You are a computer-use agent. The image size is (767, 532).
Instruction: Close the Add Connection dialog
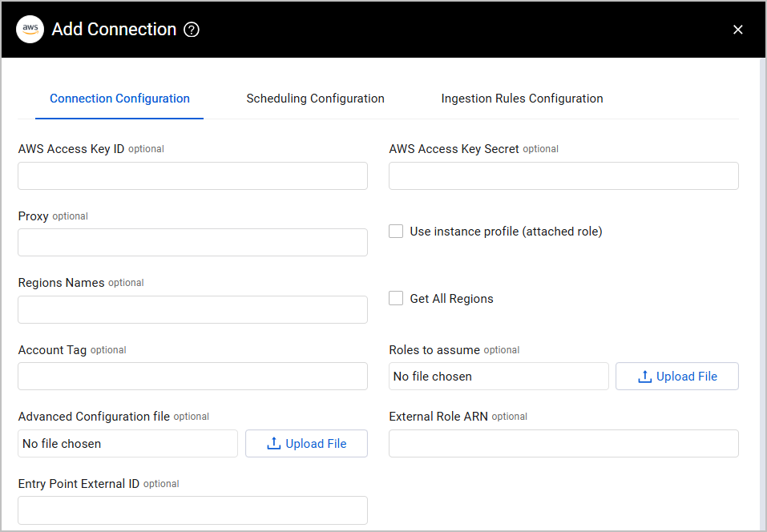click(x=737, y=30)
